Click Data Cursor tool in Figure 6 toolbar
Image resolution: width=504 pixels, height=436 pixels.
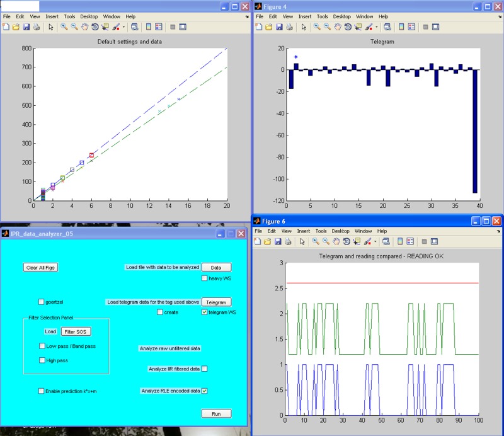(357, 241)
